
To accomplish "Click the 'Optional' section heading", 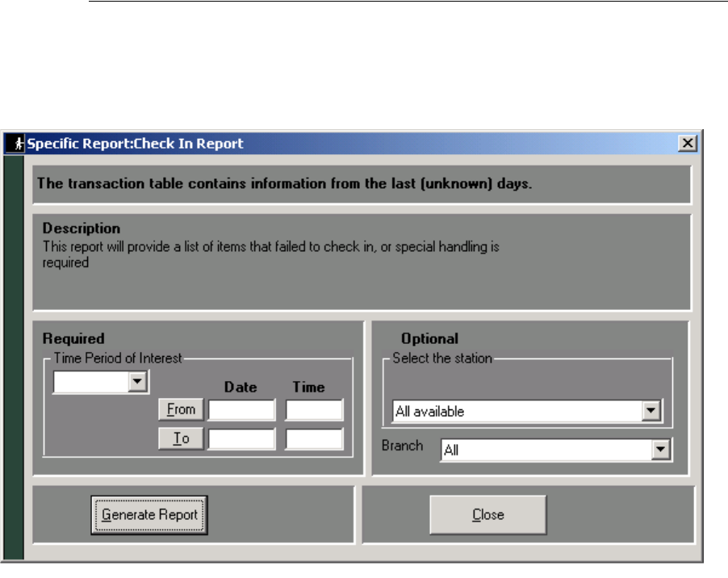I will coord(429,338).
